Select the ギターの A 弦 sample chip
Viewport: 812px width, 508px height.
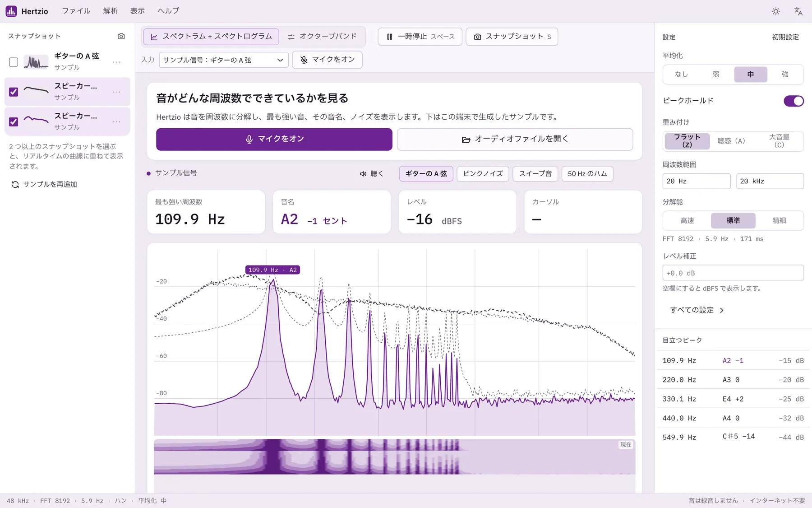pos(426,174)
